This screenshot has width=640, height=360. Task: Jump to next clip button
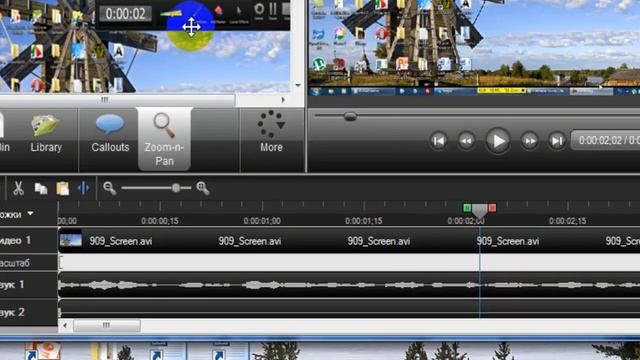(557, 141)
